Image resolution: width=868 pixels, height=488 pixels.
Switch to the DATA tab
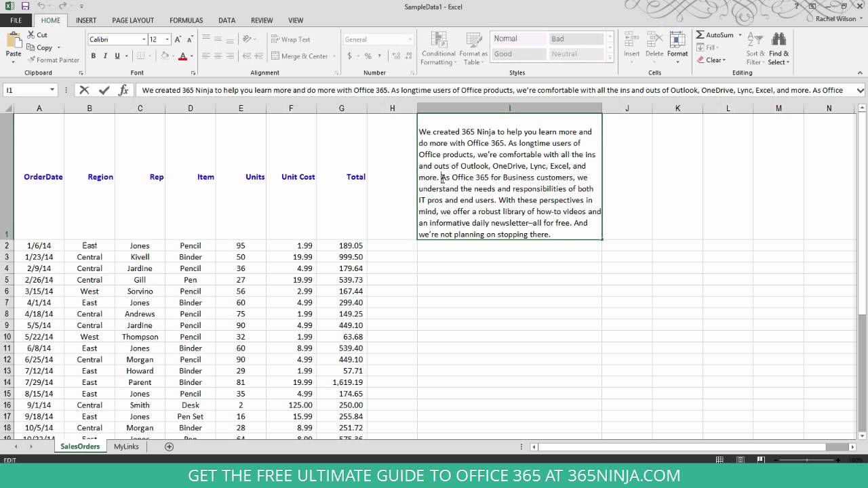(x=226, y=20)
